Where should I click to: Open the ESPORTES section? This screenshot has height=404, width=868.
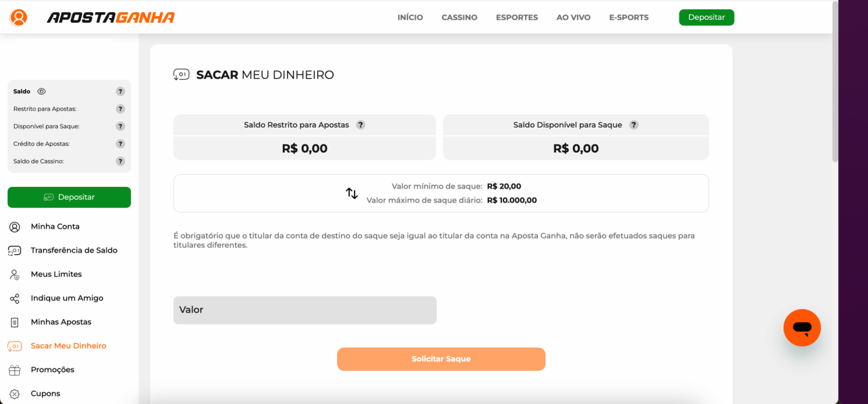click(x=517, y=18)
